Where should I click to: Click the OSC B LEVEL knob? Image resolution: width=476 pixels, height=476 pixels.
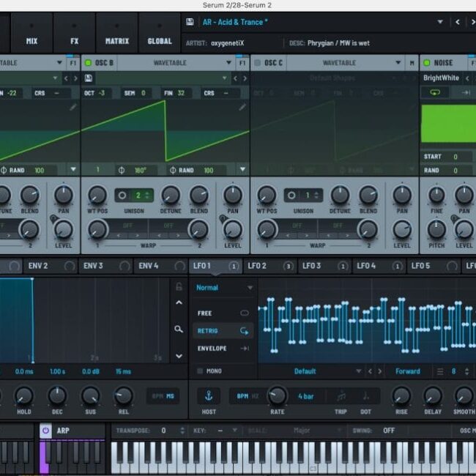coord(233,229)
